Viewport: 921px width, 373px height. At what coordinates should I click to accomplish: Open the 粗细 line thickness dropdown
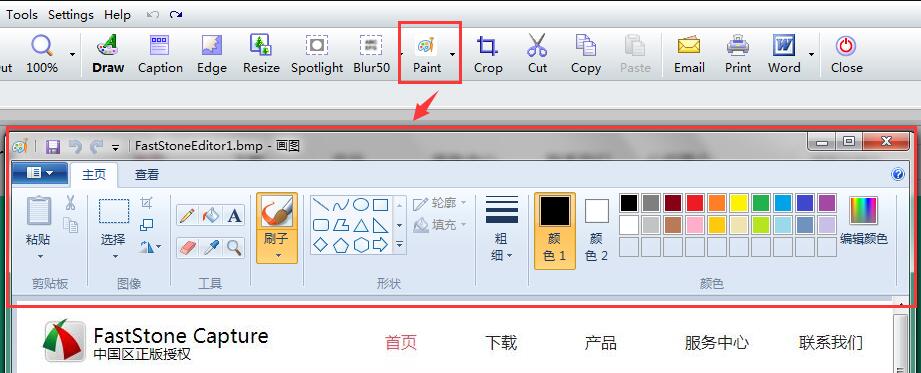(x=502, y=229)
